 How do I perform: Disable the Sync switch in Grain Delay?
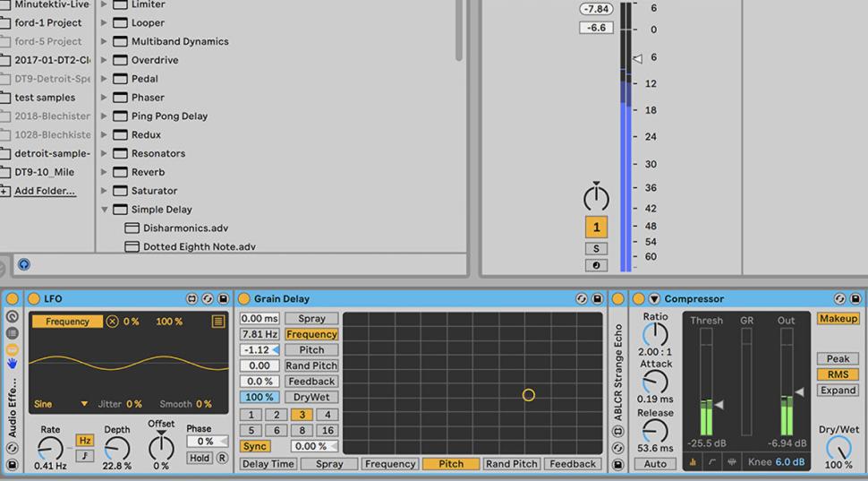tap(255, 446)
